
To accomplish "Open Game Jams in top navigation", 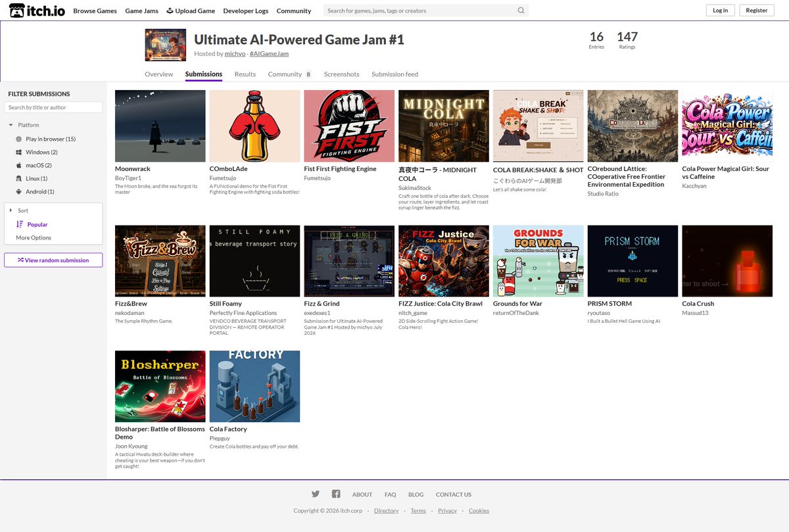I will coord(141,11).
